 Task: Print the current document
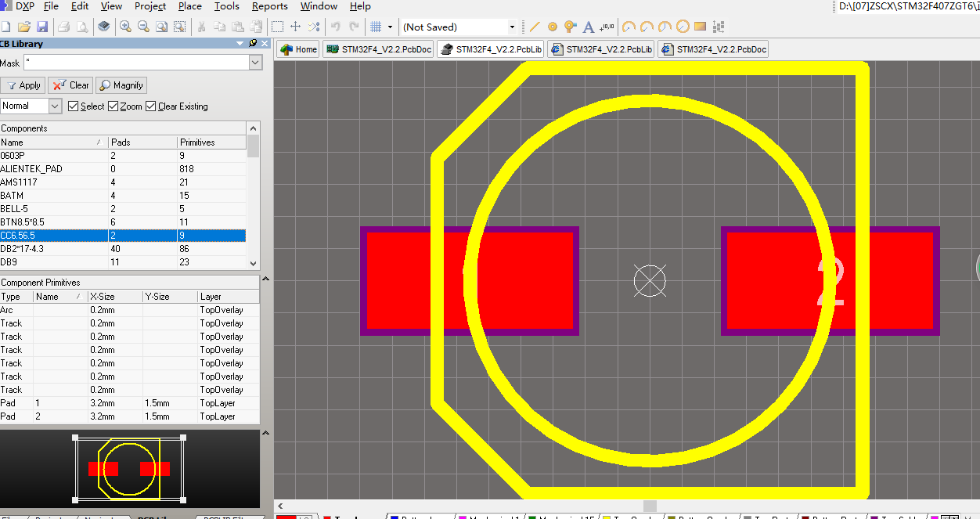(x=64, y=27)
